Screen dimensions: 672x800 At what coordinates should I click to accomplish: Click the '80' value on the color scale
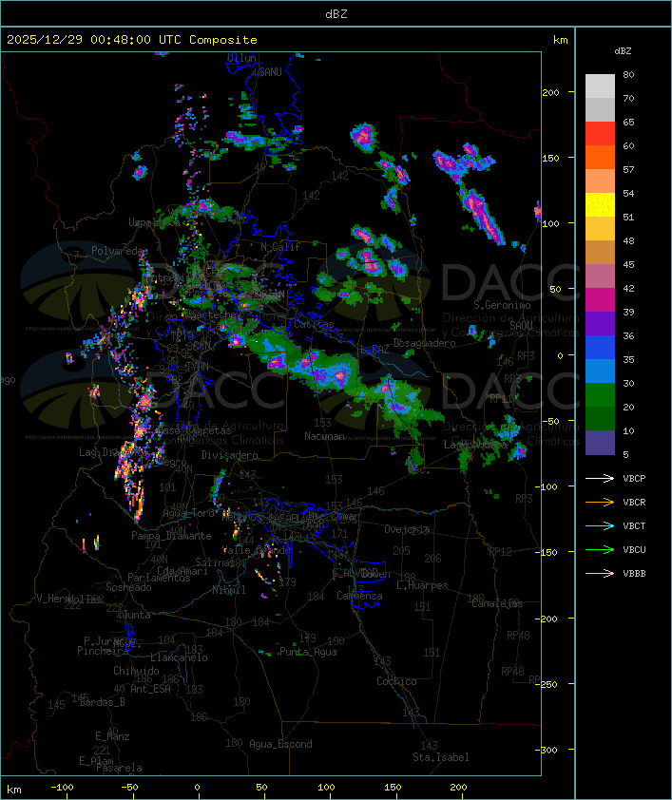[628, 74]
